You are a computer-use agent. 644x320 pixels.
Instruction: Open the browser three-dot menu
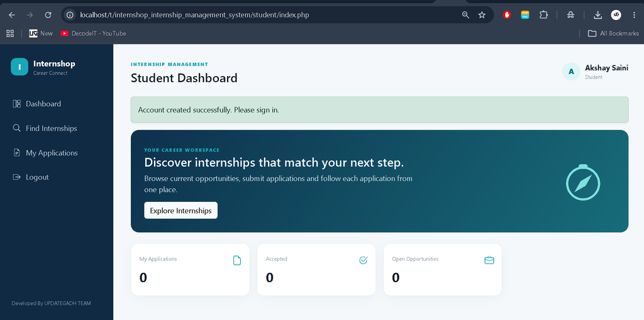(x=634, y=15)
